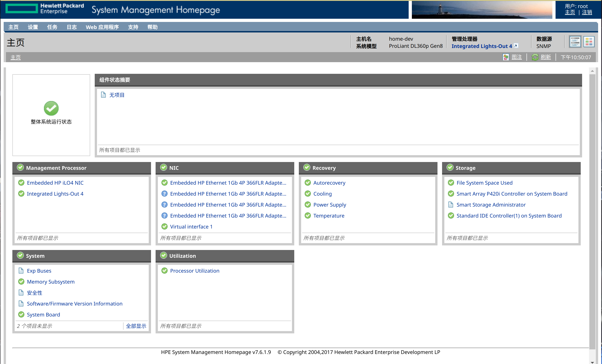The height and width of the screenshot is (364, 602).
Task: Open the File System Space Used link
Action: (x=484, y=183)
